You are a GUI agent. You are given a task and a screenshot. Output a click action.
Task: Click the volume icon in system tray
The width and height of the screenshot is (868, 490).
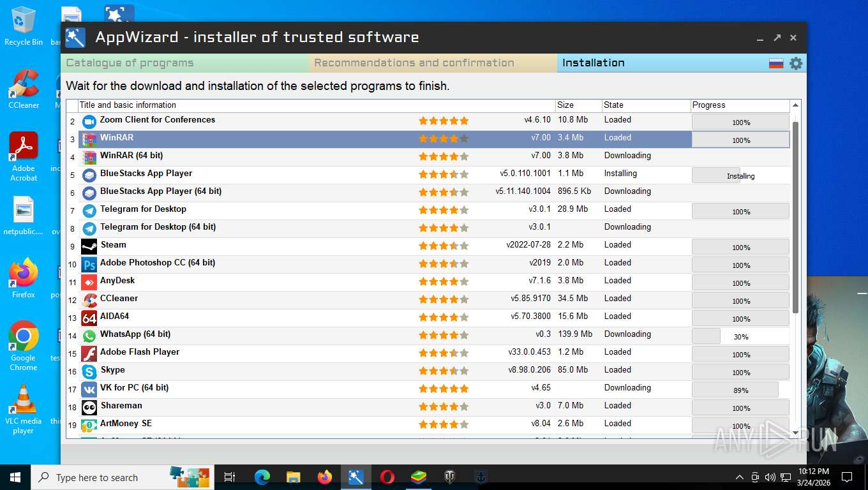point(770,477)
